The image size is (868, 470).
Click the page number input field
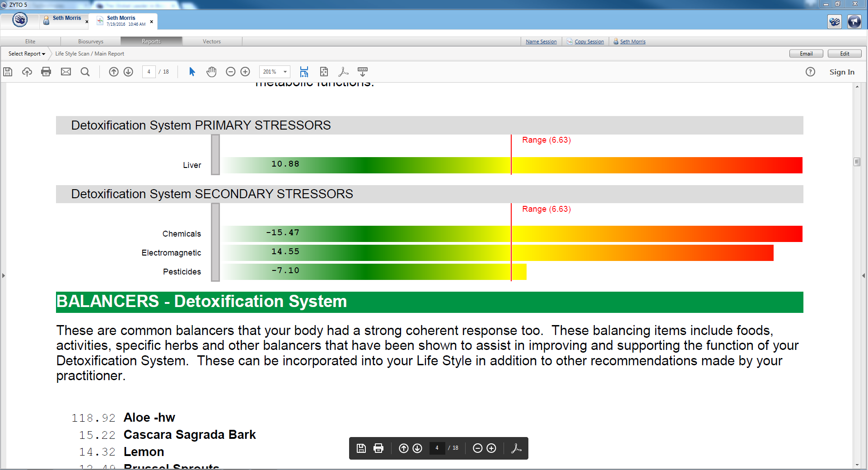tap(149, 72)
